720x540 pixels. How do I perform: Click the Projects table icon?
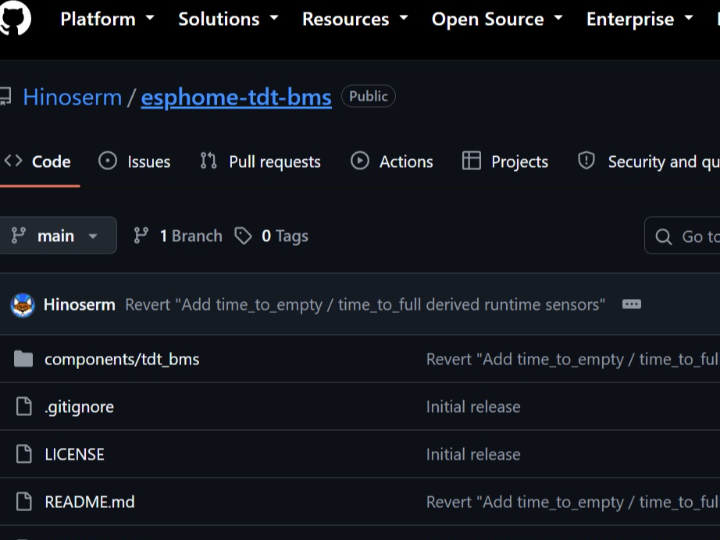(x=471, y=161)
